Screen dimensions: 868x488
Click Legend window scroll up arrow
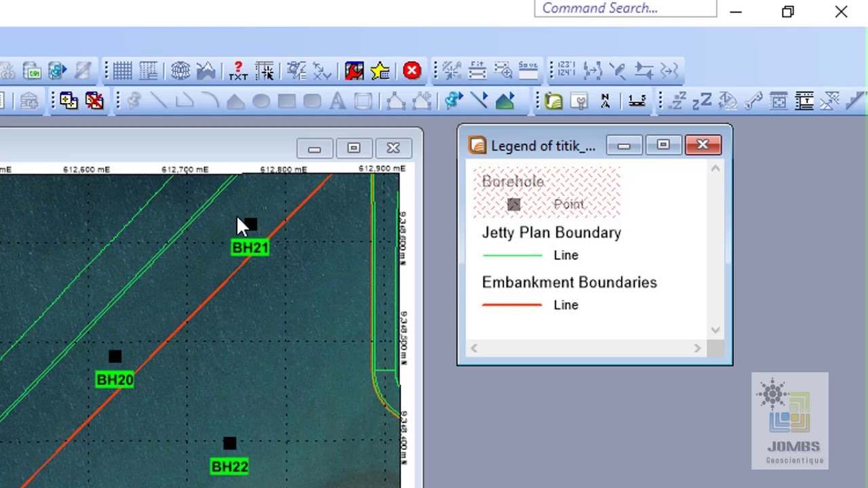[x=715, y=169]
